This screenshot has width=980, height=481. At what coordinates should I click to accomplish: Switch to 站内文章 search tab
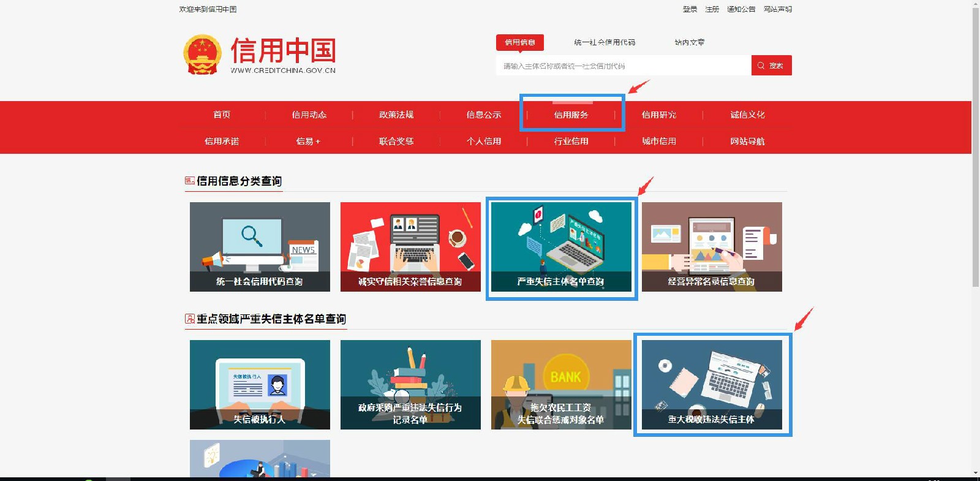[x=689, y=42]
